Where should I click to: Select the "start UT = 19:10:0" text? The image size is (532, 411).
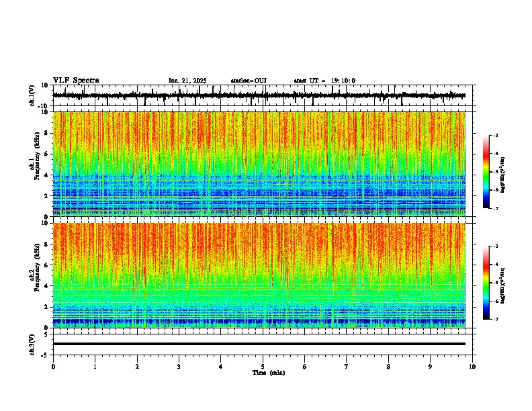324,81
